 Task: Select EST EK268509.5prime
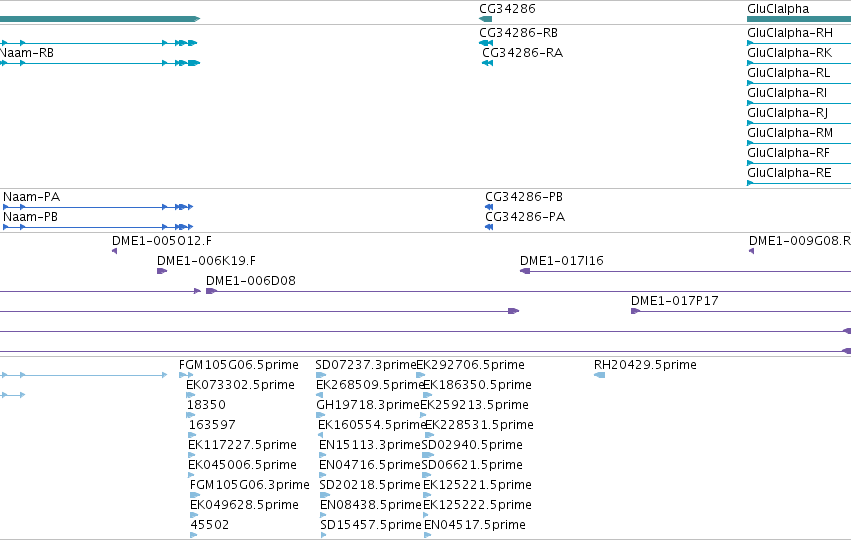click(370, 385)
